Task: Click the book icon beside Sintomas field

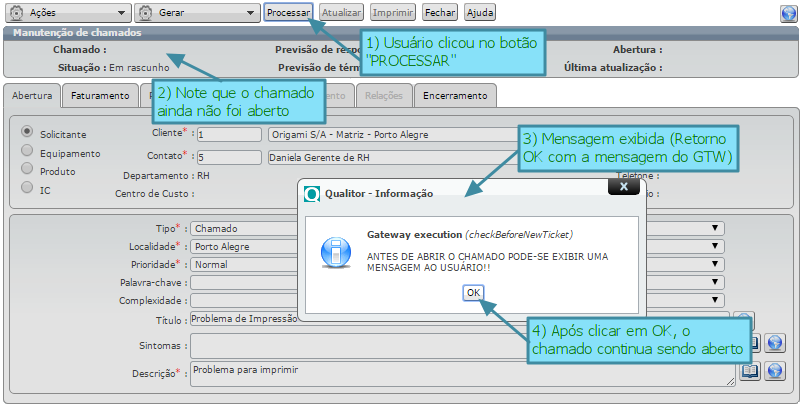Action: point(749,344)
